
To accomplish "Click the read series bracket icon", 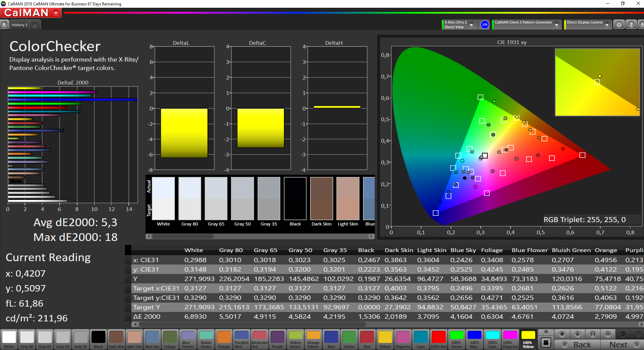I will point(593,334).
